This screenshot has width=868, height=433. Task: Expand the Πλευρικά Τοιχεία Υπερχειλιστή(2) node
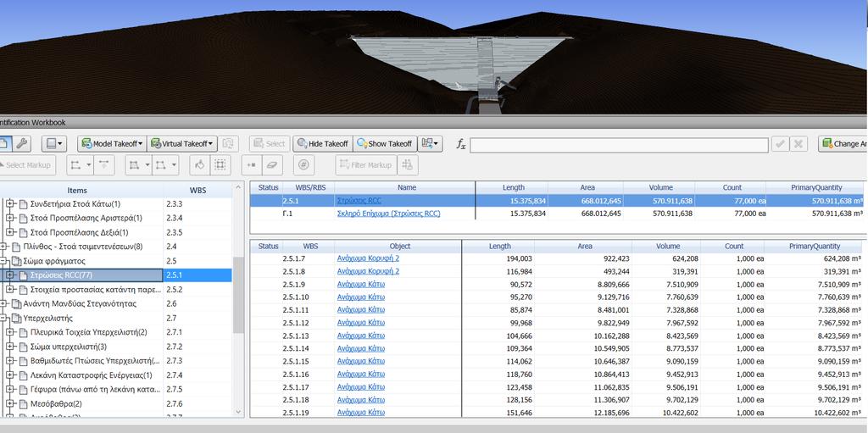click(x=10, y=332)
